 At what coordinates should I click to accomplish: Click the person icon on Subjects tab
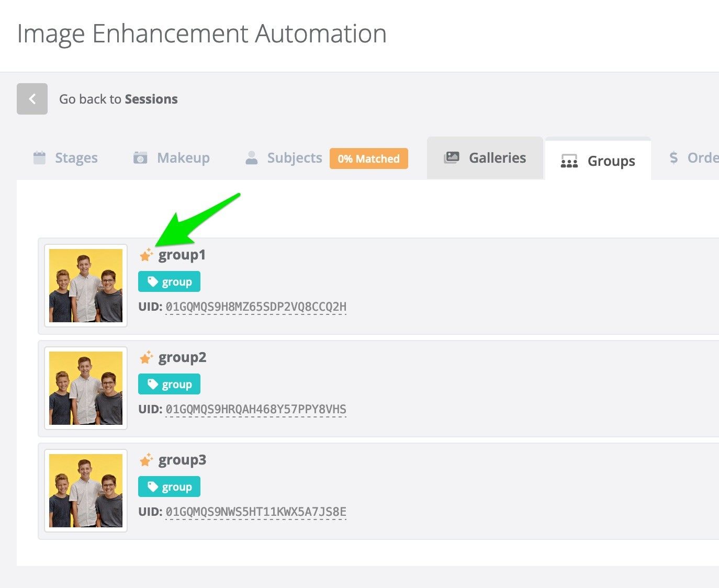[x=252, y=158]
